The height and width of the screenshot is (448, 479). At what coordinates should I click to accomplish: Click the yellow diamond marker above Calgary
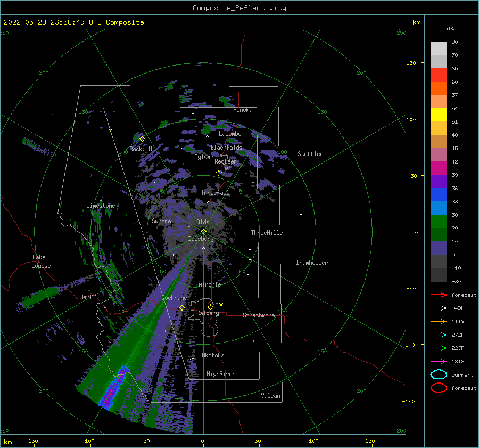tap(210, 307)
